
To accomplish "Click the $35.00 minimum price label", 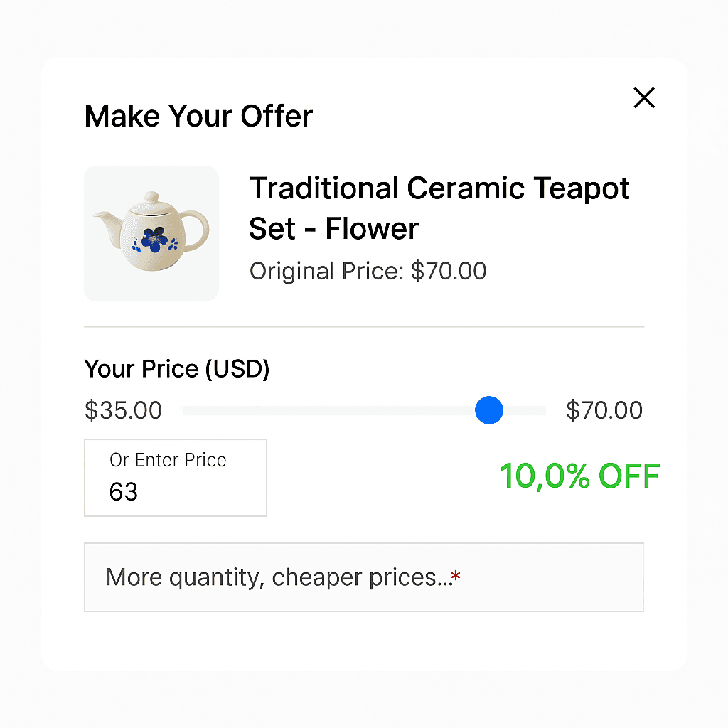I will (x=123, y=410).
